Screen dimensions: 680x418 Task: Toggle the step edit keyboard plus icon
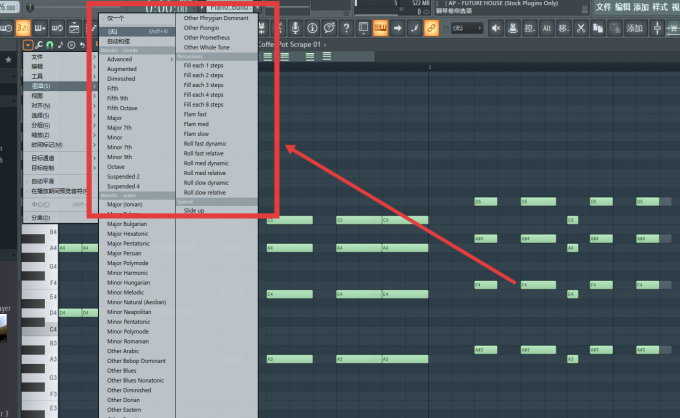pyautogui.click(x=40, y=28)
